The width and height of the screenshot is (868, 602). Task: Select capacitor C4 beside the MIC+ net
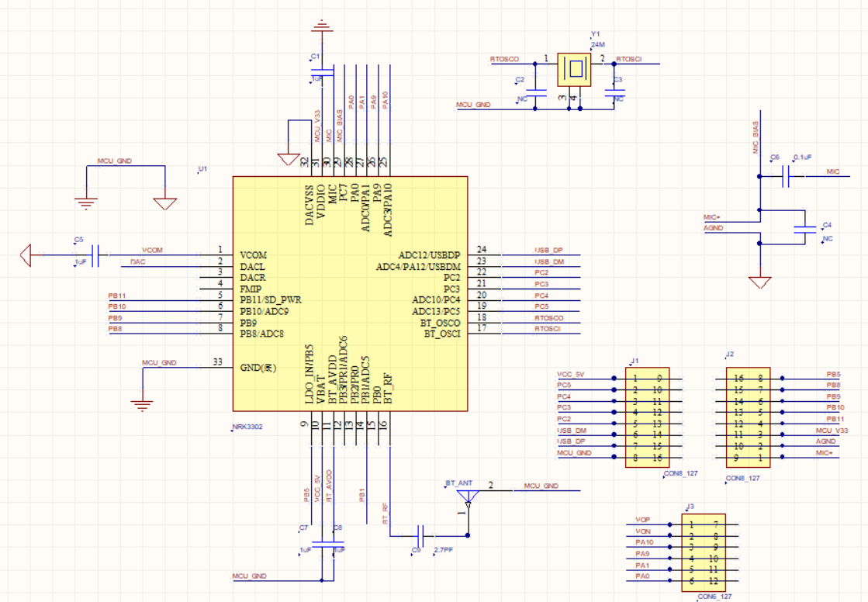tap(806, 227)
